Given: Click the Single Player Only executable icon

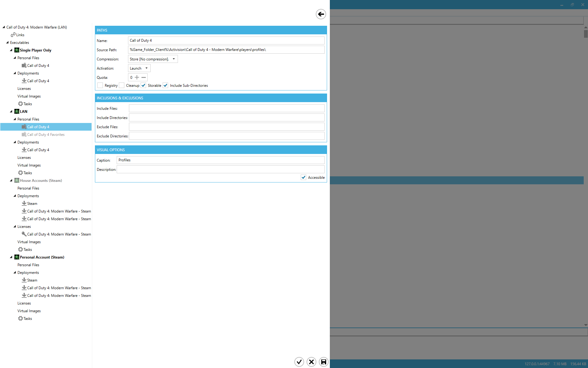Looking at the screenshot, I should tap(17, 50).
